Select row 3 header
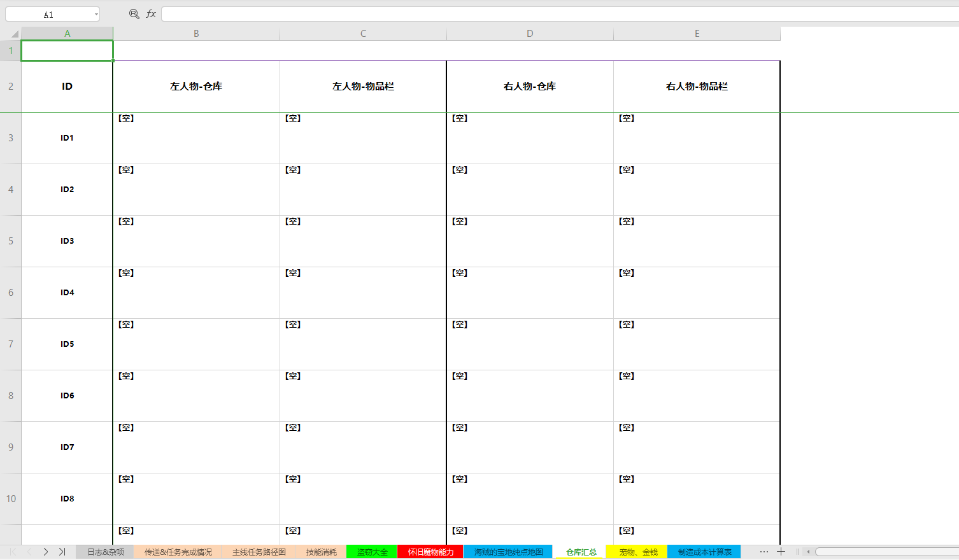 pyautogui.click(x=11, y=138)
